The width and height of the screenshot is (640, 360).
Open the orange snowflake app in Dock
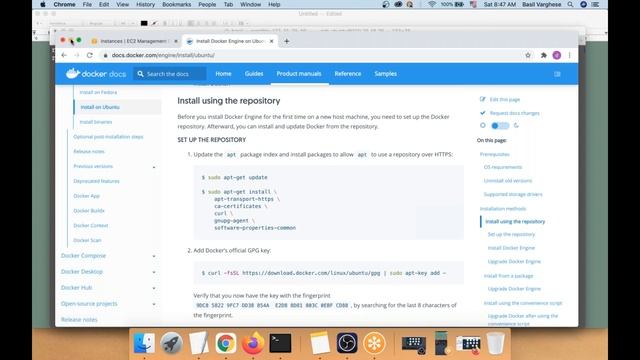pos(374,343)
